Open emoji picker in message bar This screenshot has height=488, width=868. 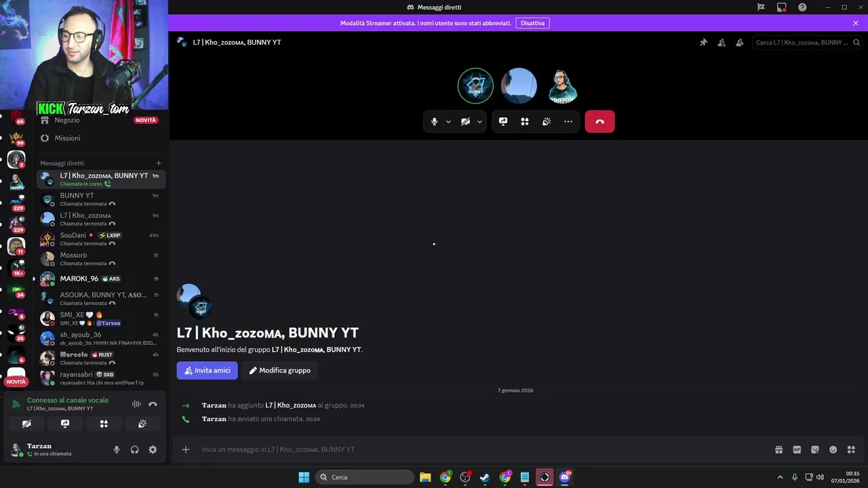833,449
